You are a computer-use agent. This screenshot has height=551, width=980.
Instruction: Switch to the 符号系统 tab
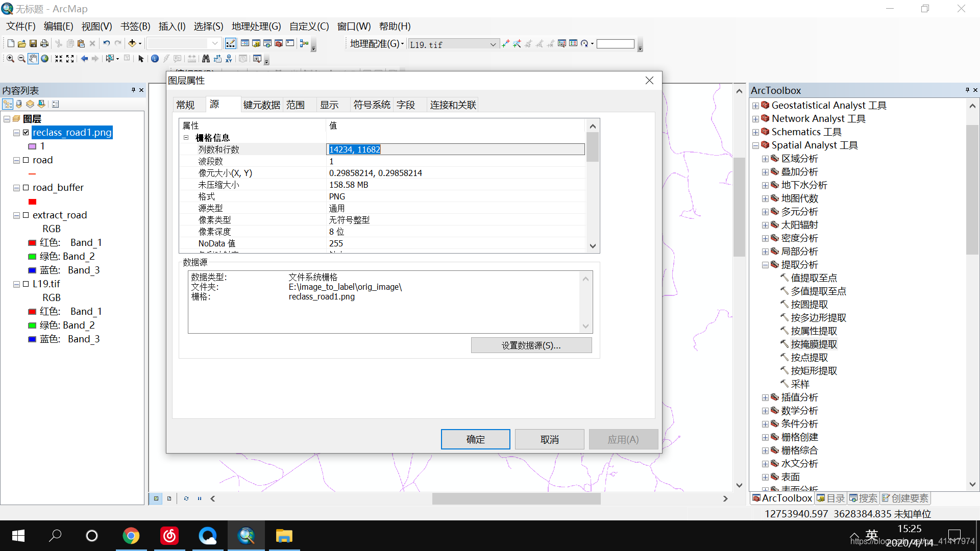pyautogui.click(x=372, y=105)
